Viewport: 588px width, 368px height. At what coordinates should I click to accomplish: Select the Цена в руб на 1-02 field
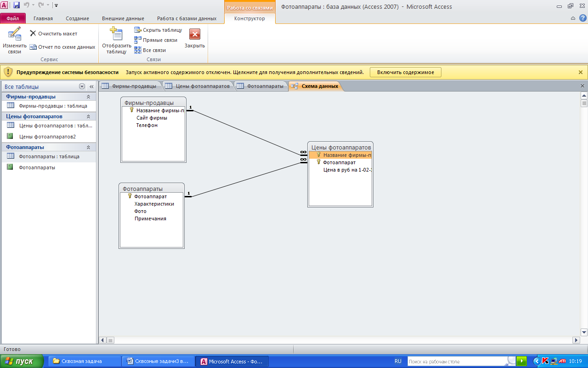tap(340, 170)
